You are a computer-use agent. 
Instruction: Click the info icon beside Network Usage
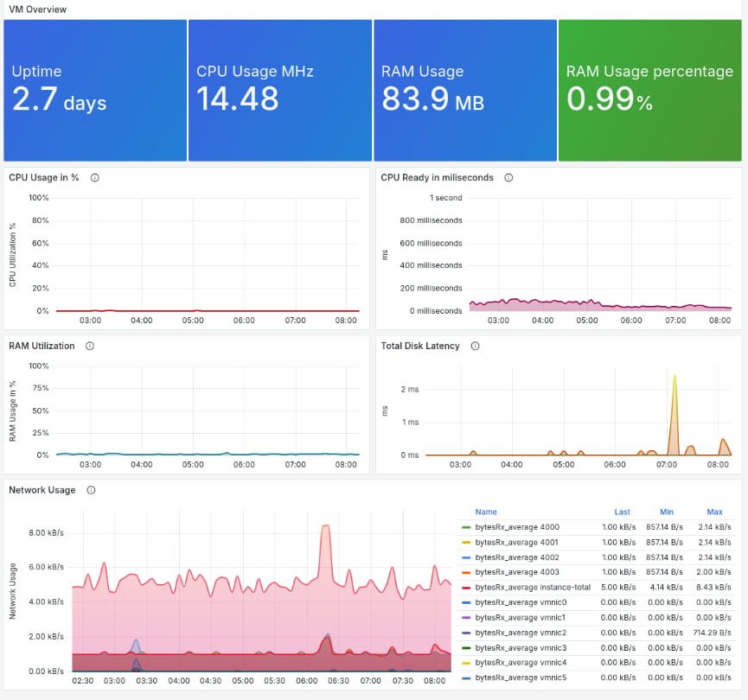[x=91, y=490]
